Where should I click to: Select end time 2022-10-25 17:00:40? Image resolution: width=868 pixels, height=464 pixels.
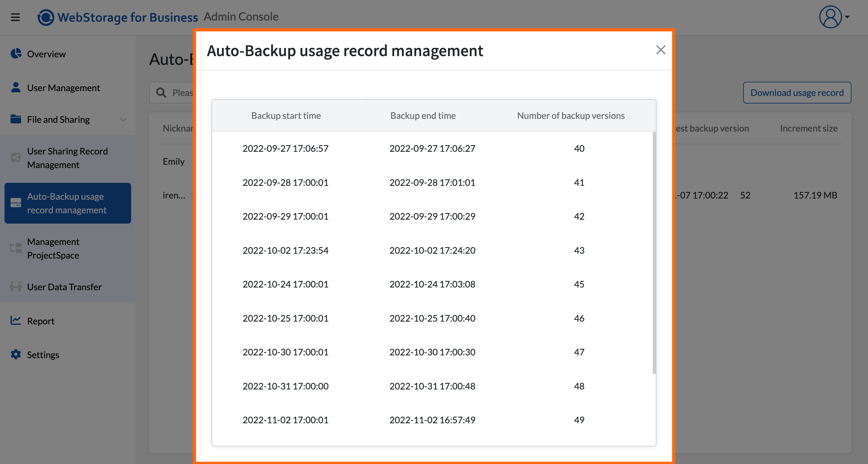432,318
